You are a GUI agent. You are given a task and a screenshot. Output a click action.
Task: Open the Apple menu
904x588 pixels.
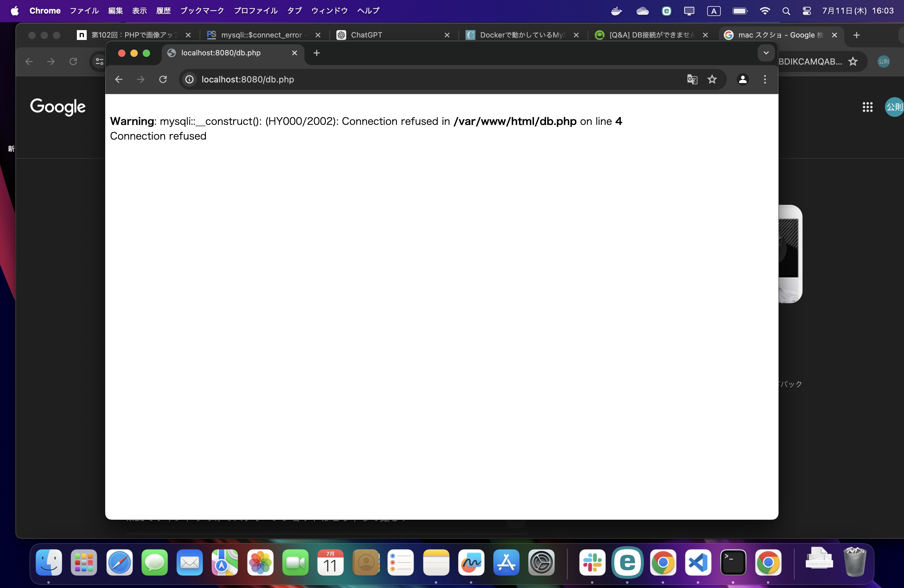pyautogui.click(x=14, y=11)
